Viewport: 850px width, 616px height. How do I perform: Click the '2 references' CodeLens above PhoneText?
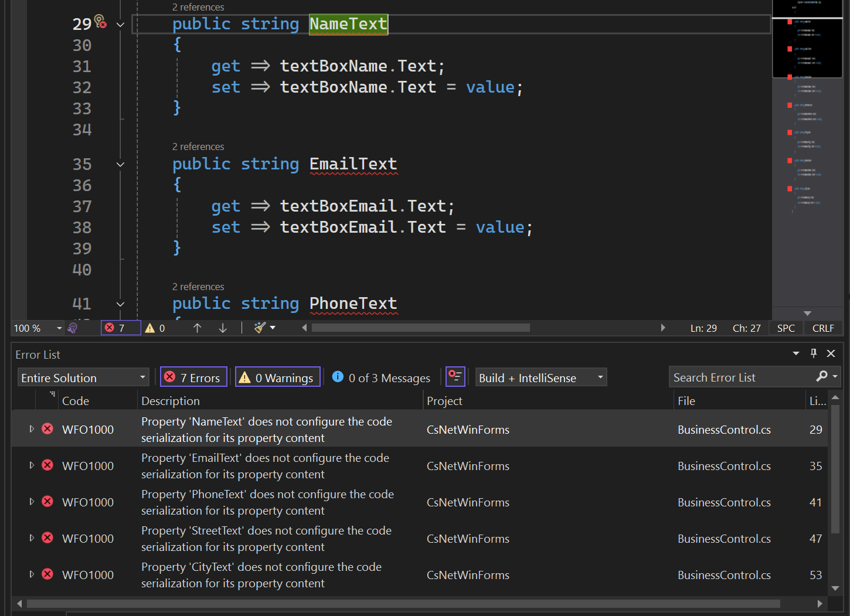click(x=198, y=287)
